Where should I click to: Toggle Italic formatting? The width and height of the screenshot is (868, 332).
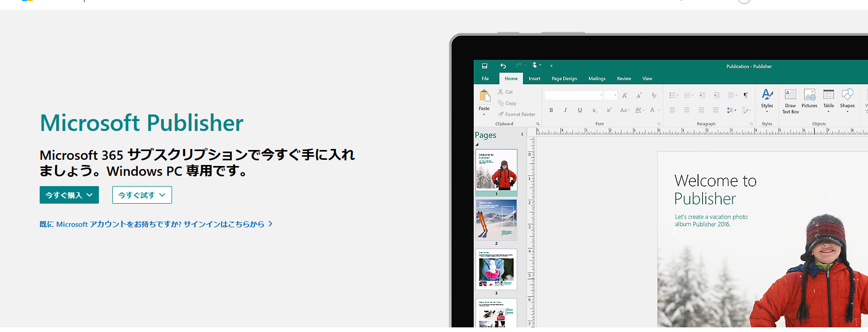click(x=566, y=110)
